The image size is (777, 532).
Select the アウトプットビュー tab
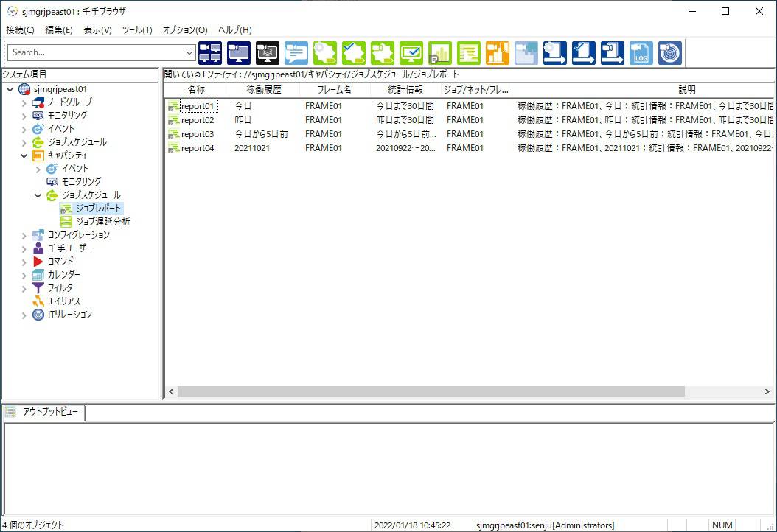click(x=44, y=412)
